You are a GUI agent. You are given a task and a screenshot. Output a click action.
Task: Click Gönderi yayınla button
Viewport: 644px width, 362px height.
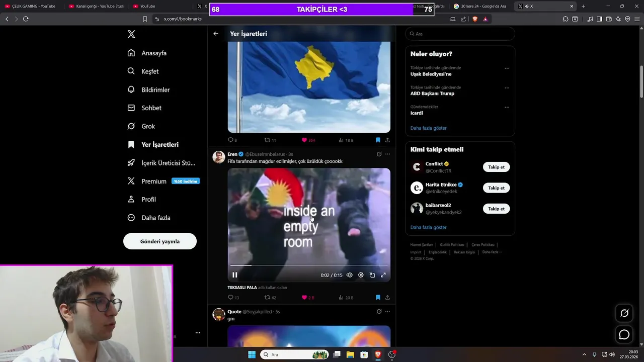click(x=160, y=241)
